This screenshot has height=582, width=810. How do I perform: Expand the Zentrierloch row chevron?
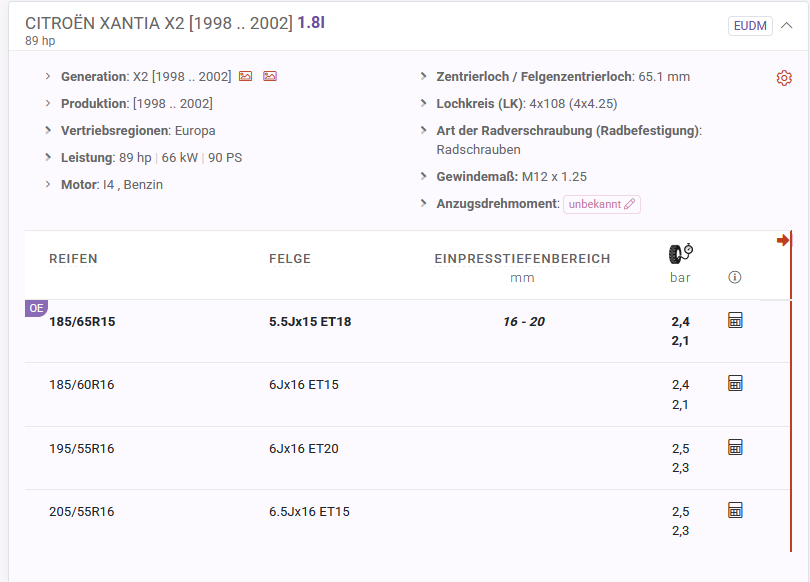pos(423,76)
